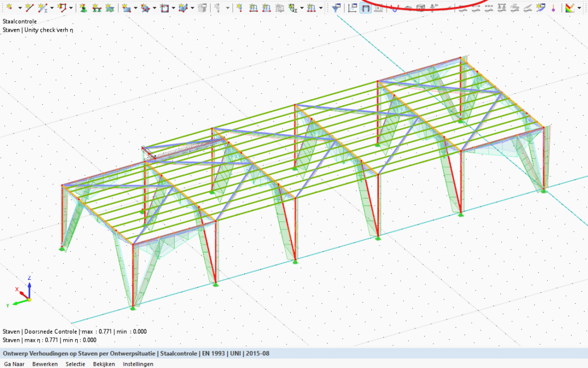Click the rainbow color scale icon
The image size is (588, 368).
pyautogui.click(x=569, y=8)
